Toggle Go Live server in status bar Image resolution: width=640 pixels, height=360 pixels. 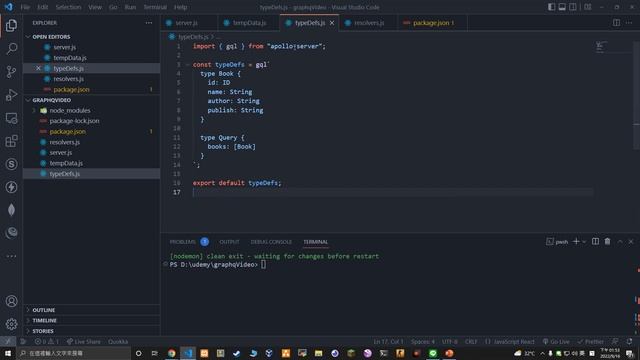pyautogui.click(x=556, y=341)
